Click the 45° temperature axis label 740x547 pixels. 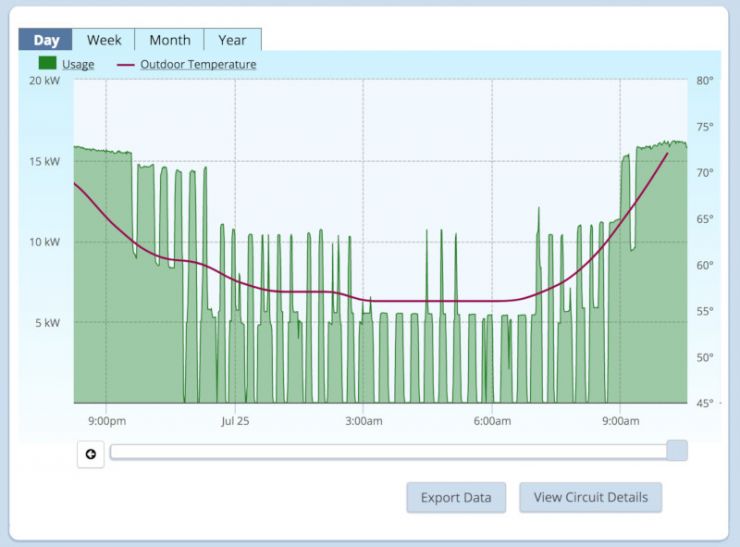pos(705,403)
